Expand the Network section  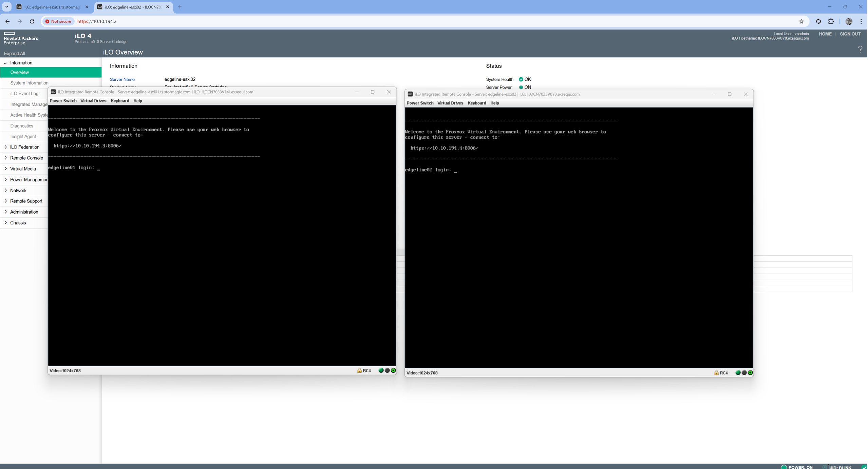click(6, 191)
